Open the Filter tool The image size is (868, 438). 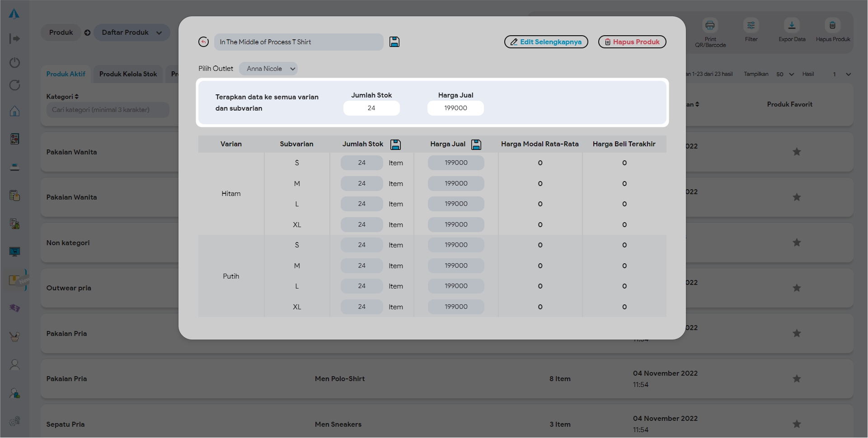[751, 26]
